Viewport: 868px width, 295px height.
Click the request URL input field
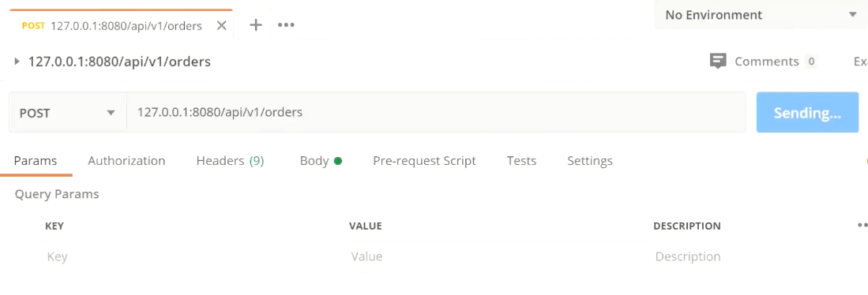coord(436,113)
